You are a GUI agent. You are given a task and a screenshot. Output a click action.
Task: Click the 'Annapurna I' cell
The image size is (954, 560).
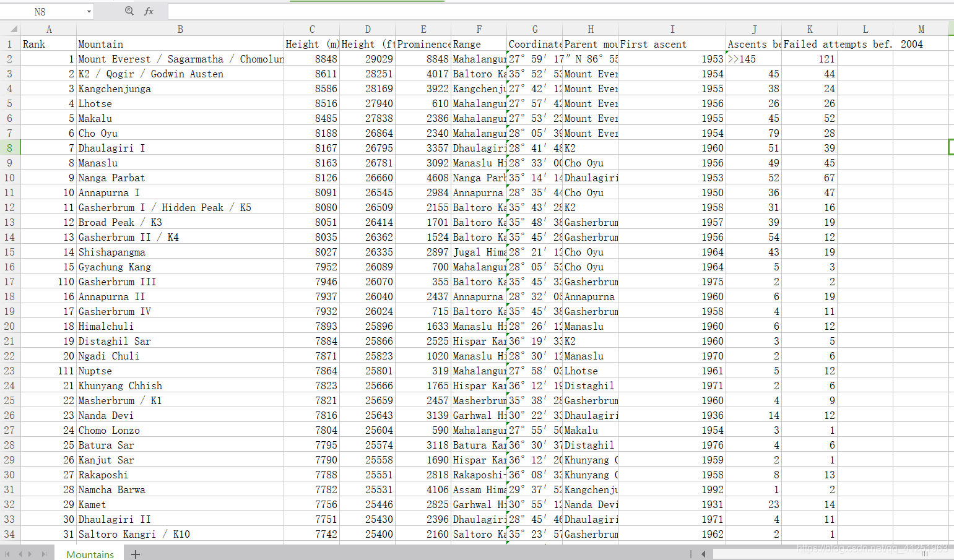coord(180,192)
